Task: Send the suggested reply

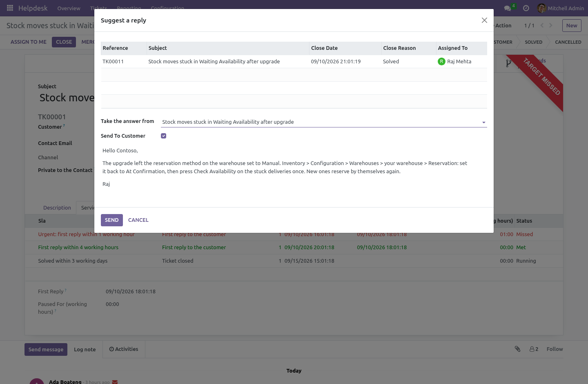Action: click(x=112, y=220)
